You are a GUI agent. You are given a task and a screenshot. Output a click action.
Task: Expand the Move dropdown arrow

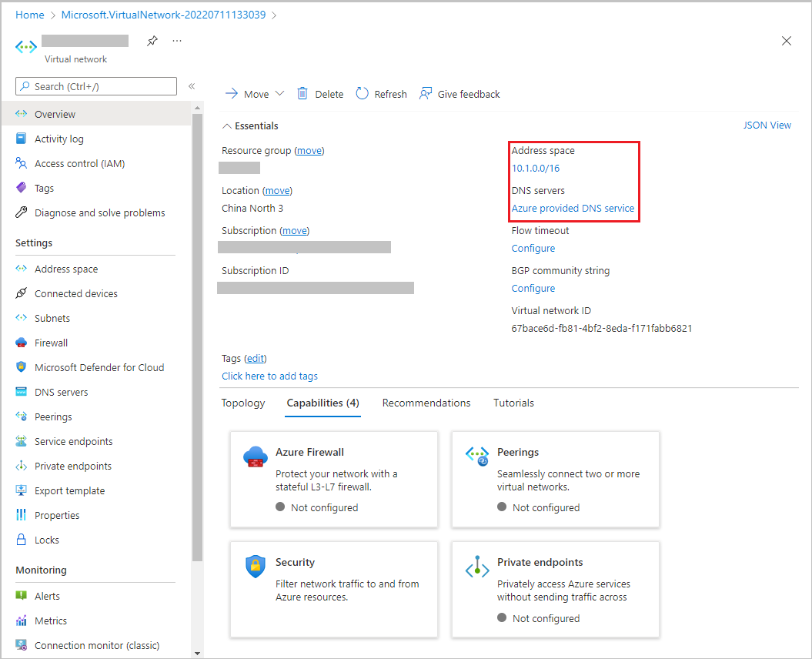279,94
